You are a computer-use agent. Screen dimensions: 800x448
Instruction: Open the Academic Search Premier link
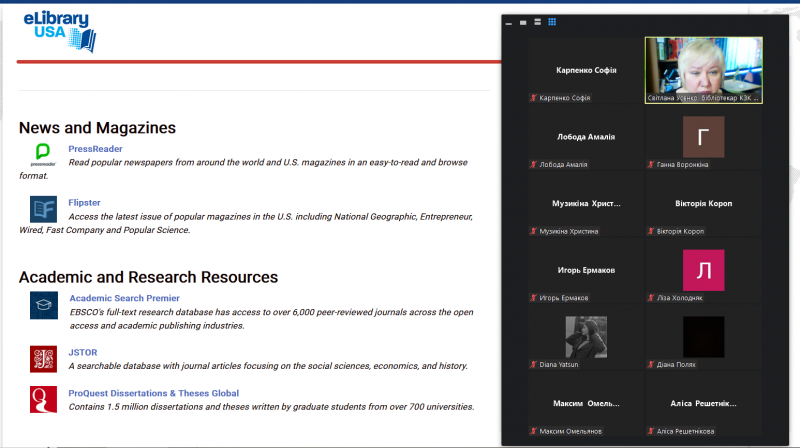pyautogui.click(x=124, y=298)
